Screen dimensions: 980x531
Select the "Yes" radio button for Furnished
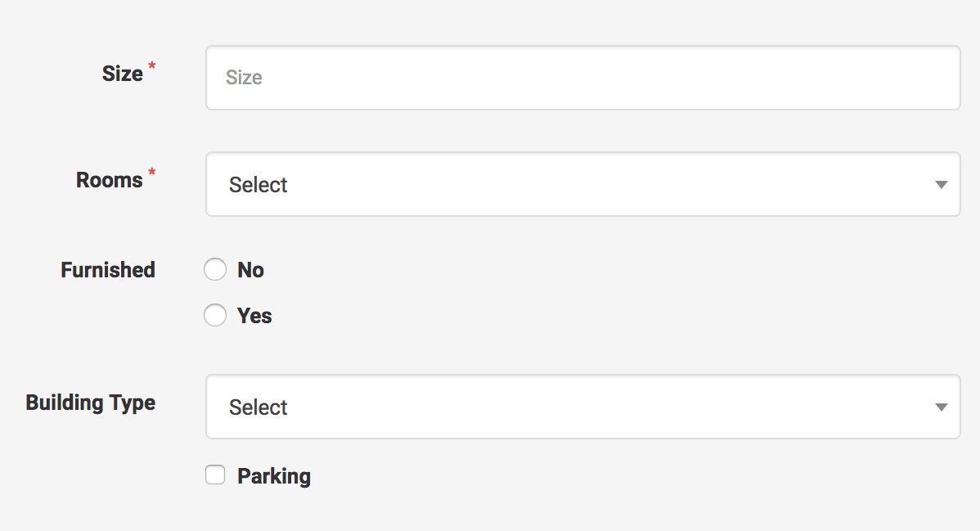coord(215,316)
